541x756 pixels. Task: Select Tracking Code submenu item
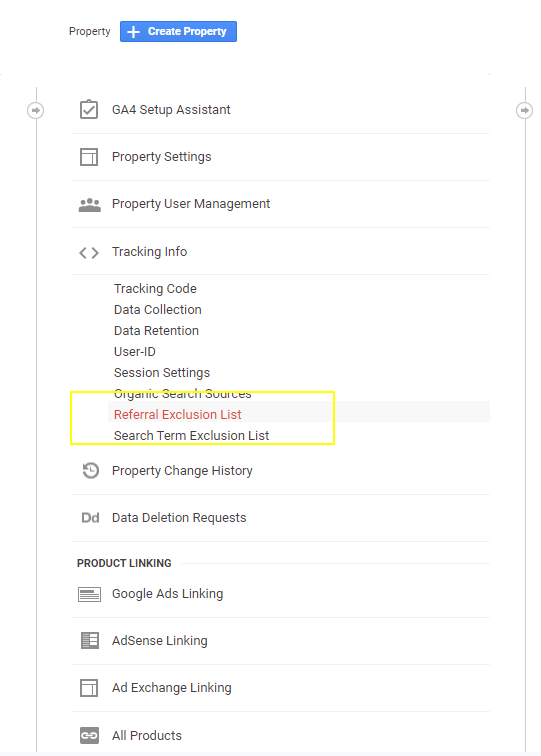tap(155, 288)
